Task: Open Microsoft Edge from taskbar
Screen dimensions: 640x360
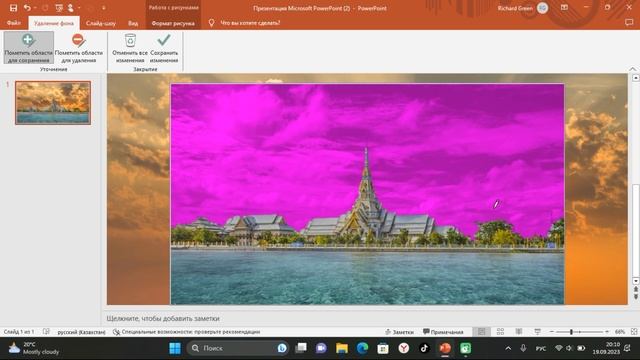Action: tap(362, 348)
